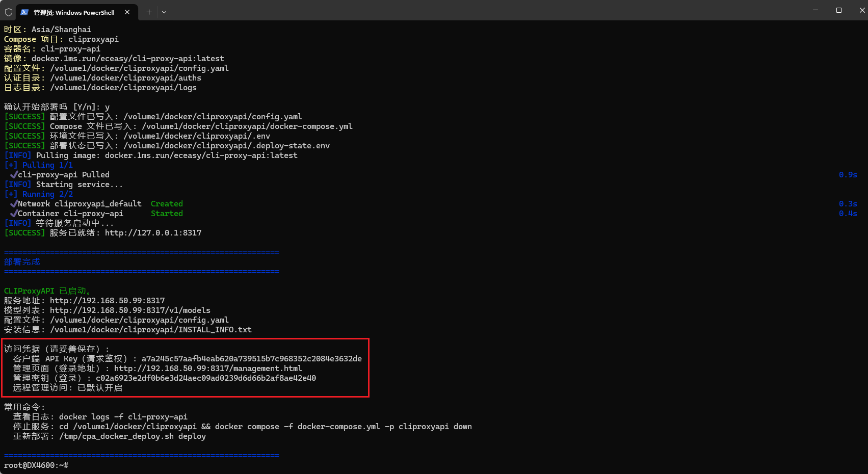Image resolution: width=868 pixels, height=474 pixels.
Task: Maximize the terminal window
Action: 839,10
